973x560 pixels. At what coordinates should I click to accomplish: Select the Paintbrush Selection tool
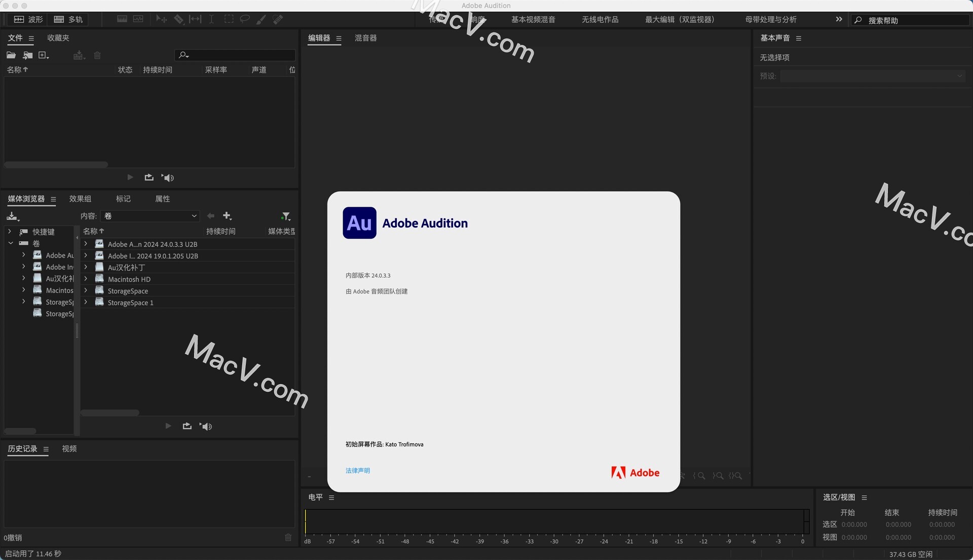click(261, 19)
